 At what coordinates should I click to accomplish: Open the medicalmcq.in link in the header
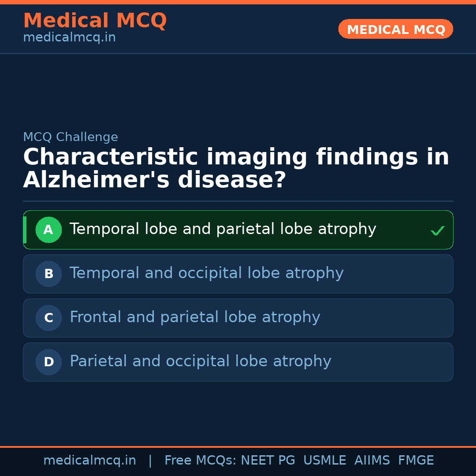tap(69, 38)
